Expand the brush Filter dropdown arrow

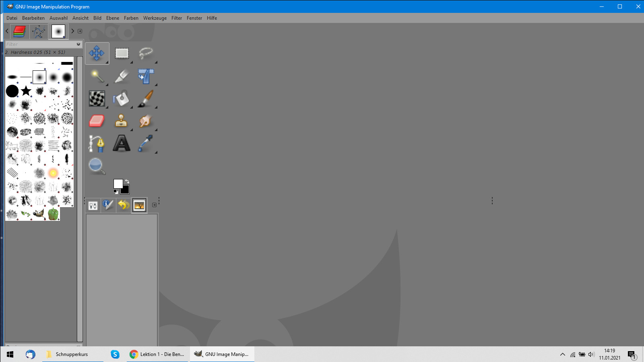[78, 44]
